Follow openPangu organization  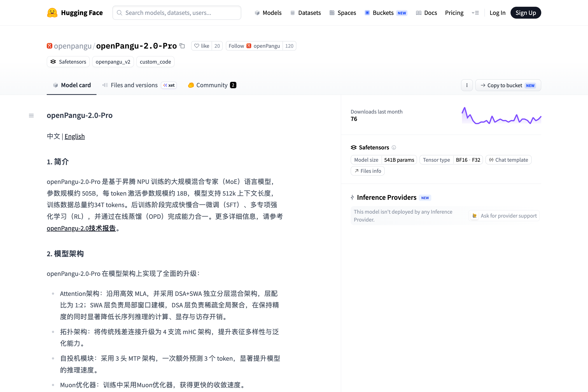(x=254, y=46)
